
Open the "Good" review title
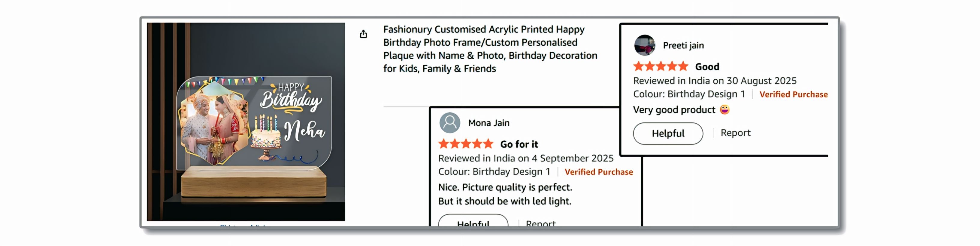tap(707, 67)
